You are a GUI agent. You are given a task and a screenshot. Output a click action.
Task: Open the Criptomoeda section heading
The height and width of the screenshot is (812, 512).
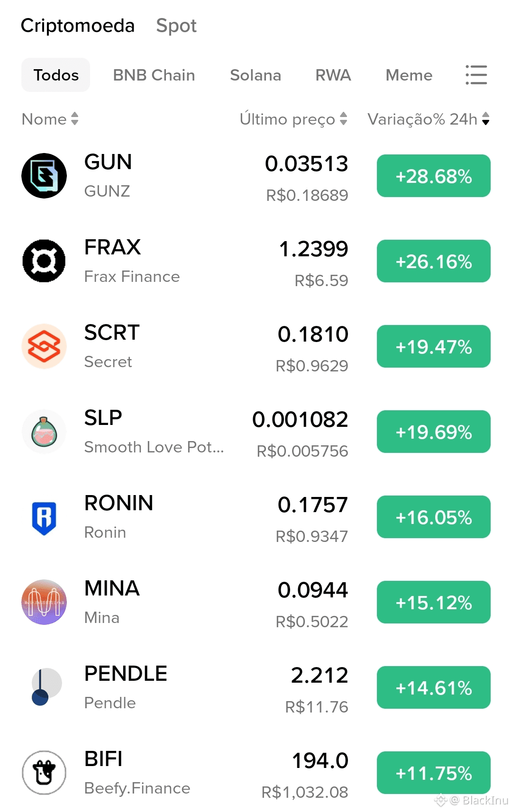78,26
